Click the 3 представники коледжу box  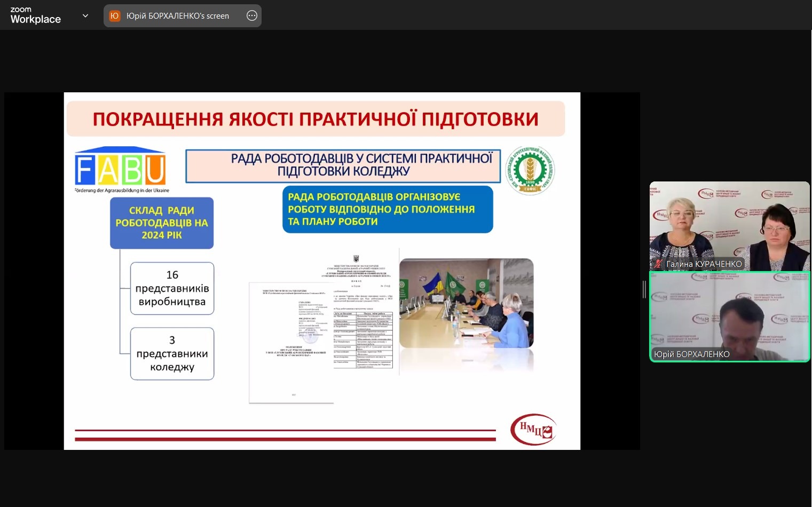172,354
